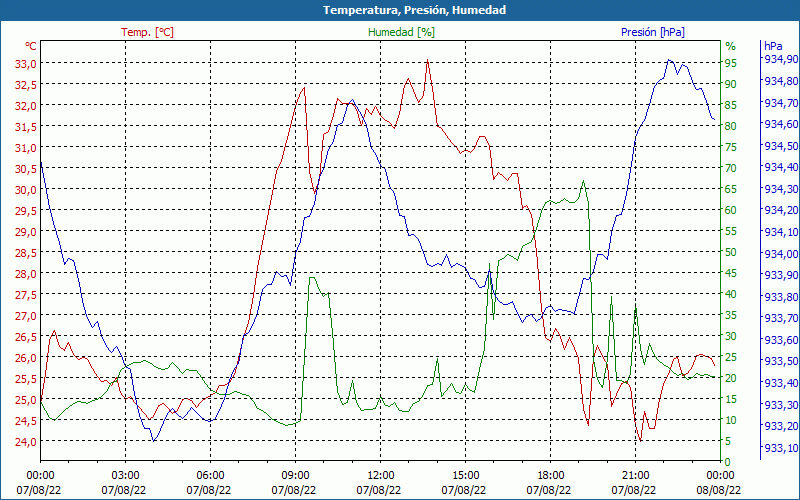Click pressure axis value '933,20'

pyautogui.click(x=781, y=426)
